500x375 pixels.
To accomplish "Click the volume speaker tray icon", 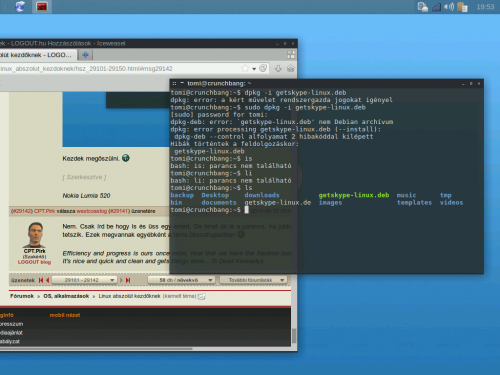I will [x=449, y=7].
